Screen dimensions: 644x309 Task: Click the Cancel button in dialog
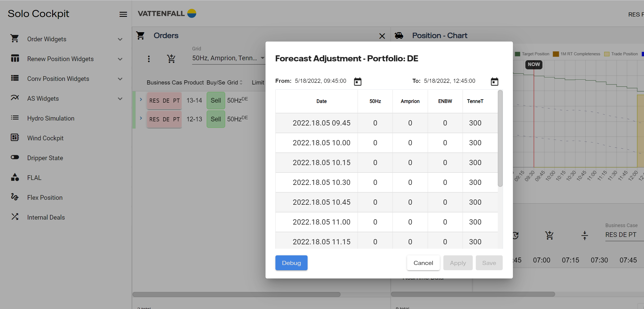click(x=423, y=263)
